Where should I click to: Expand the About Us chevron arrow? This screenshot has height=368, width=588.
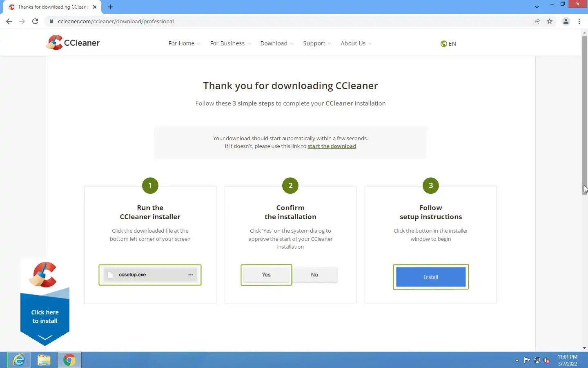point(370,44)
